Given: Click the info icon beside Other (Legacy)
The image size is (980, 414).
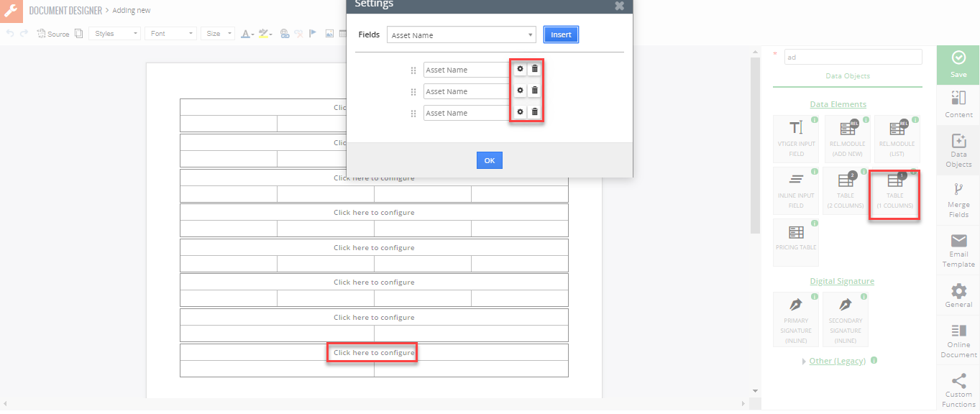Looking at the screenshot, I should coord(874,361).
